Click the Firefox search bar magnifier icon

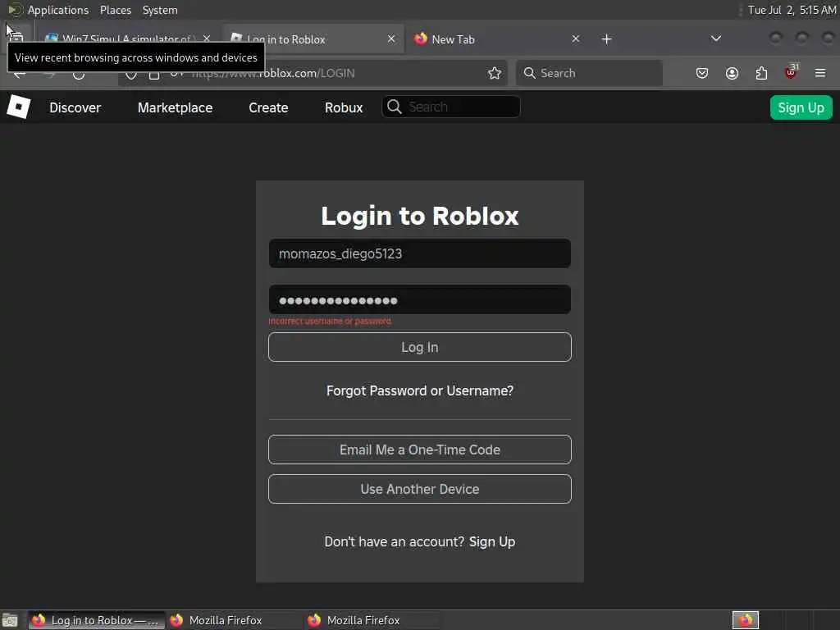(x=529, y=73)
